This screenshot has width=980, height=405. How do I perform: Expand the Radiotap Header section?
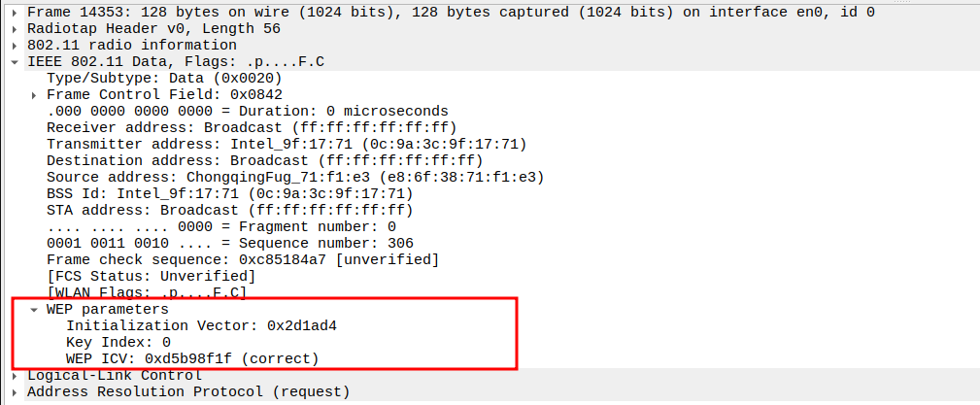point(16,29)
